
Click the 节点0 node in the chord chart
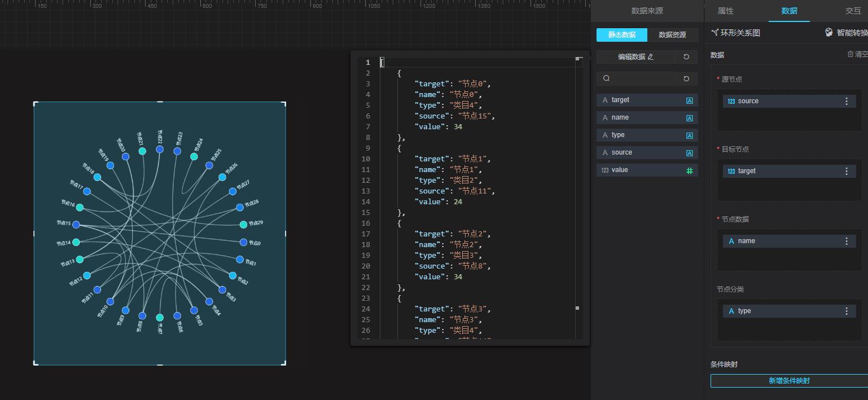(243, 243)
